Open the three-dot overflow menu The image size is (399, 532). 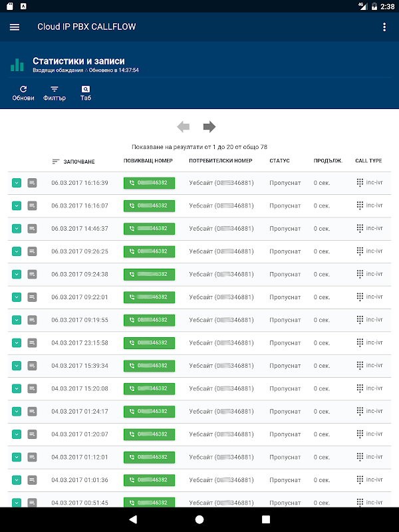[x=384, y=27]
